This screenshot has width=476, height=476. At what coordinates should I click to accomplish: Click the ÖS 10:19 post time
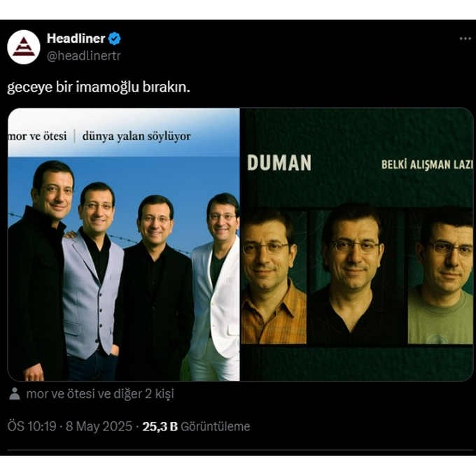[32, 426]
